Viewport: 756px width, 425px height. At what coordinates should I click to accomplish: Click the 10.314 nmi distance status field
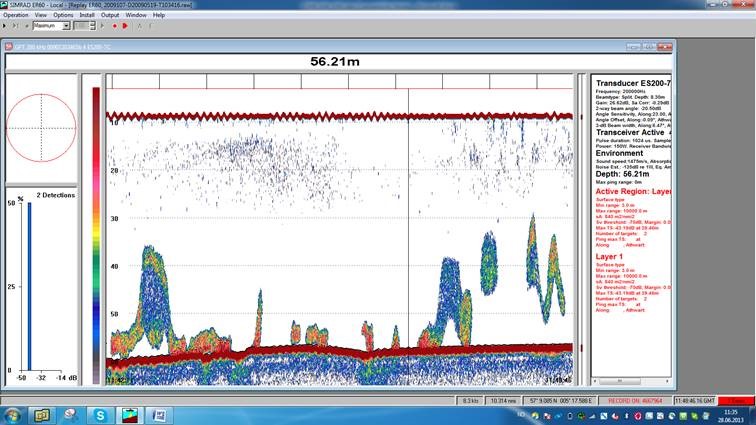pyautogui.click(x=503, y=400)
